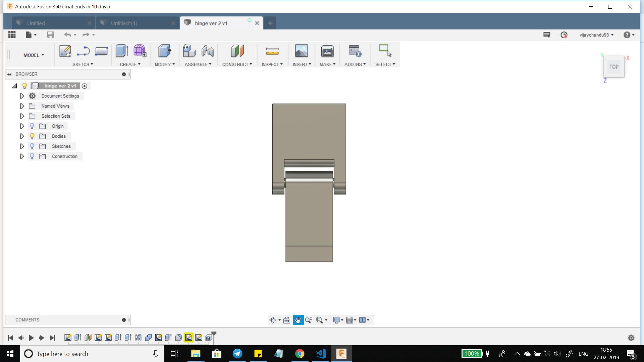This screenshot has width=644, height=362.
Task: Click the Measure ruler icon
Action: tap(272, 51)
